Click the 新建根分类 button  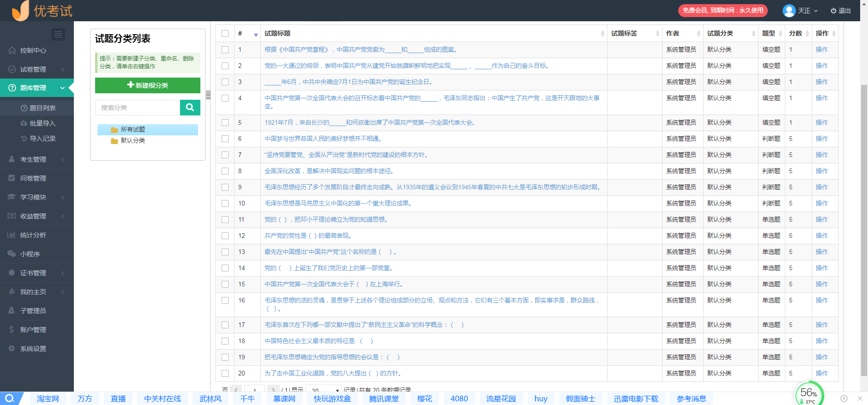(148, 85)
